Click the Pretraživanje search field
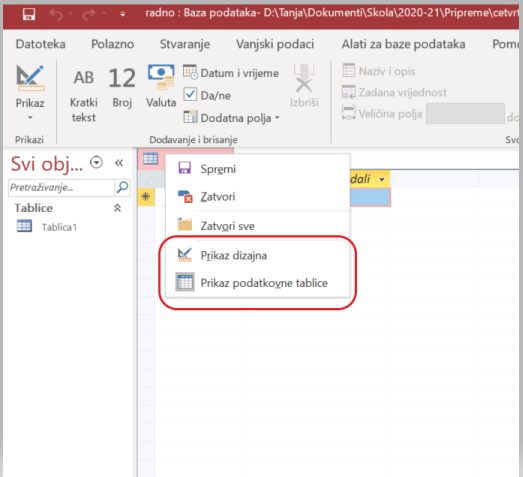This screenshot has height=477, width=523. pos(61,187)
